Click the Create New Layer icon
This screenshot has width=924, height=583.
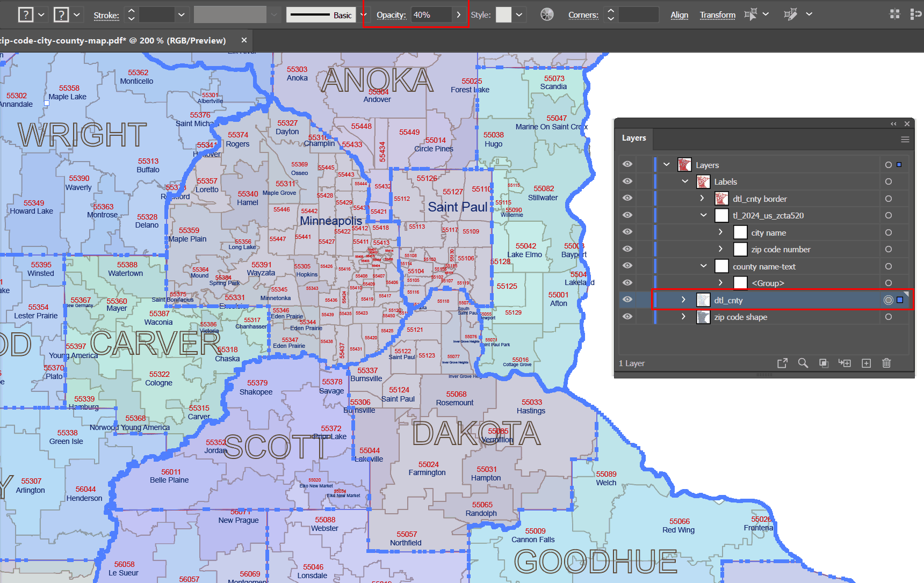866,363
